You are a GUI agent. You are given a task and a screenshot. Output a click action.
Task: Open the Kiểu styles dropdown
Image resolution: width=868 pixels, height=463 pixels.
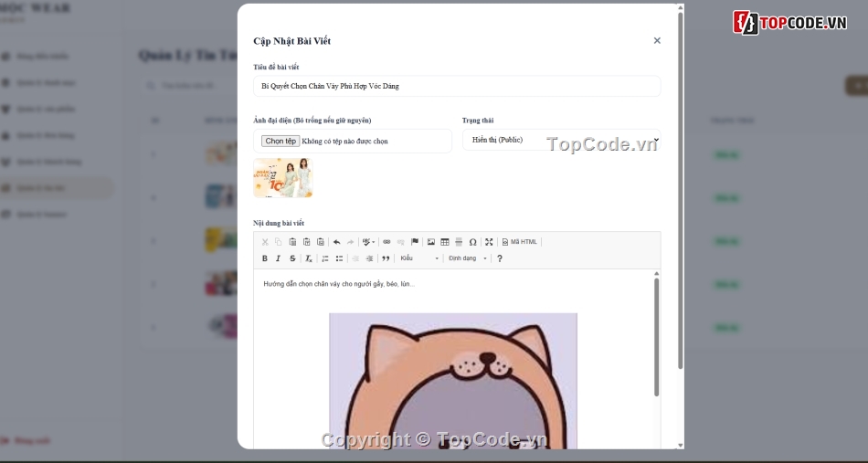419,258
